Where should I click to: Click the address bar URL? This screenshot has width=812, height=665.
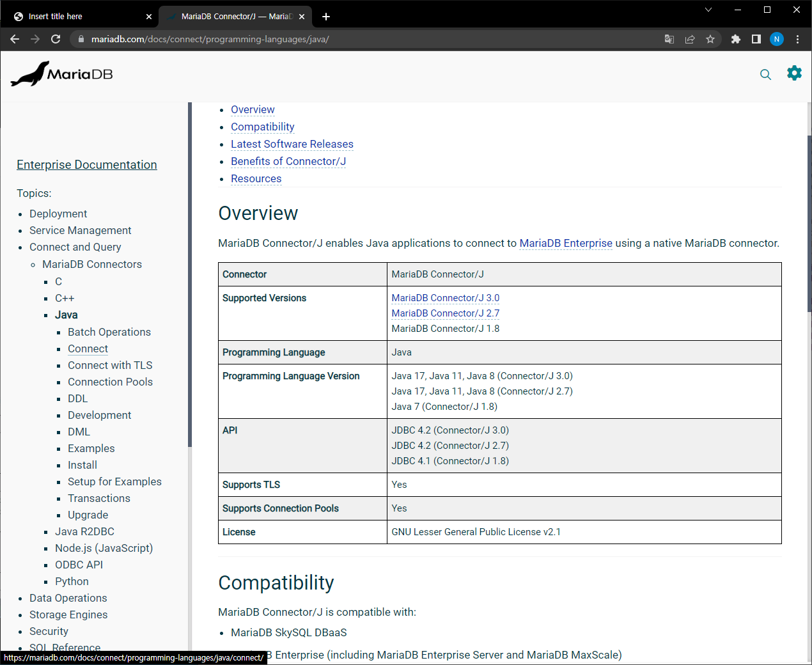coord(210,39)
